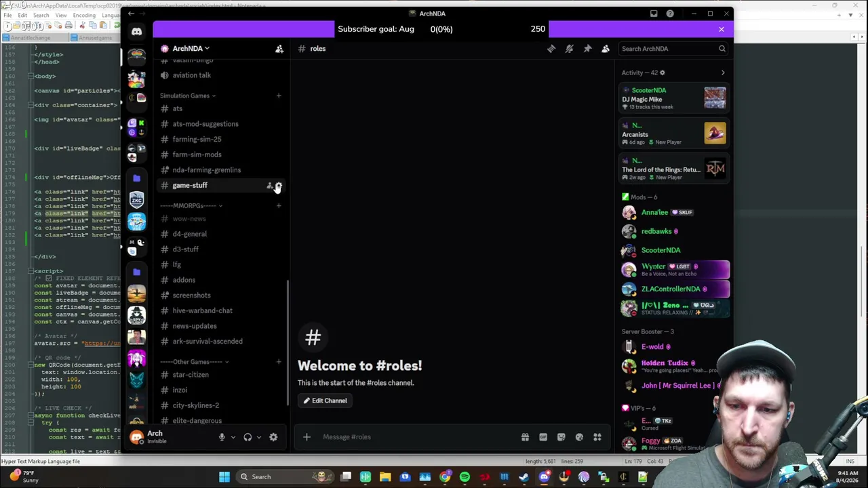
Task: Send a gift icon in message bar
Action: point(525,437)
